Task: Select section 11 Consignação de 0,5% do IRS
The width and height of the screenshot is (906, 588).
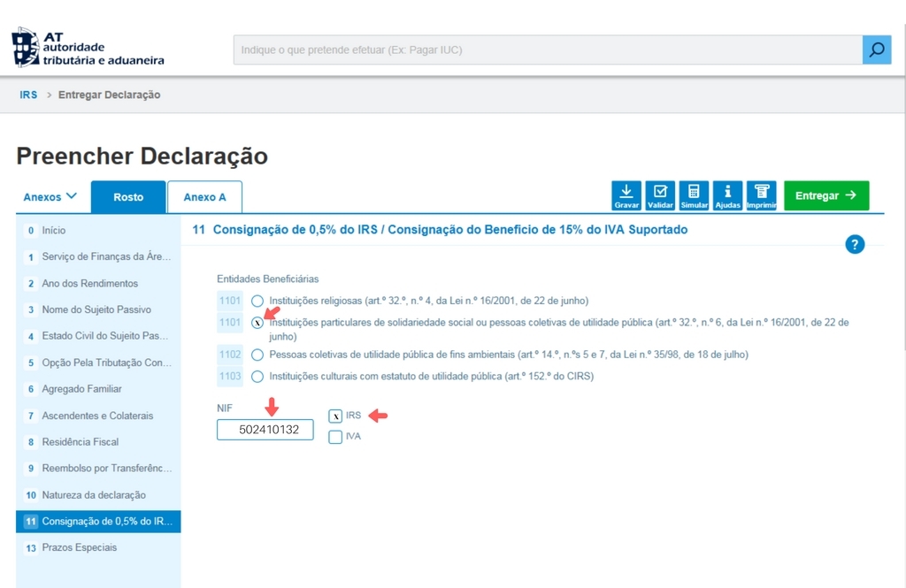Action: pos(98,522)
